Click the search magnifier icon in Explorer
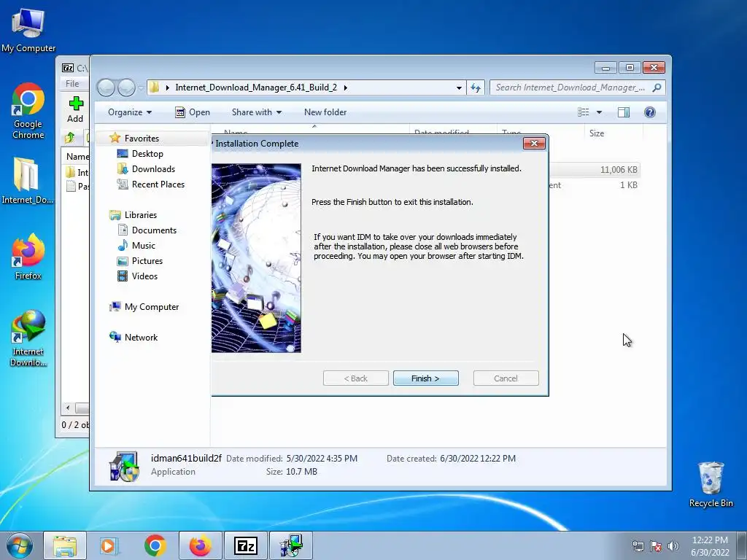Viewport: 747px width, 560px height. pyautogui.click(x=657, y=87)
